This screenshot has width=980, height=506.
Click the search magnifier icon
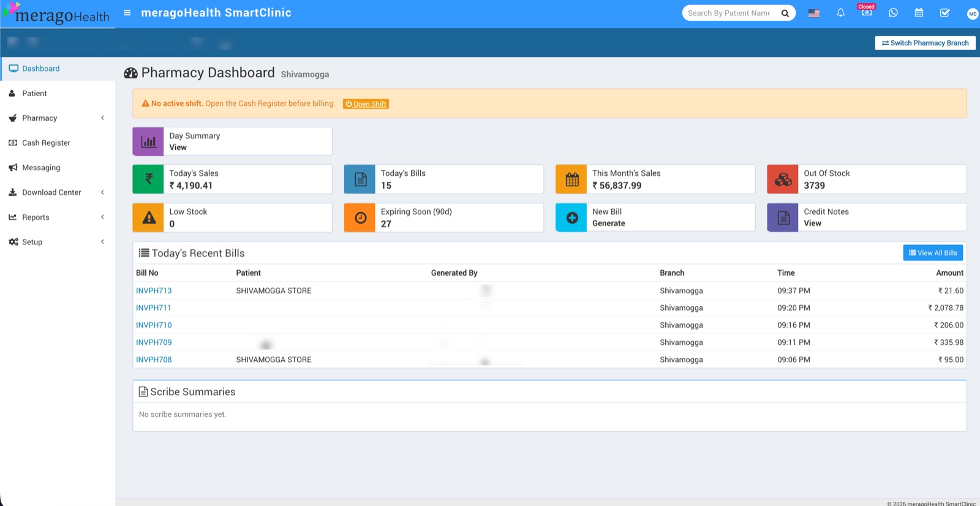tap(785, 13)
